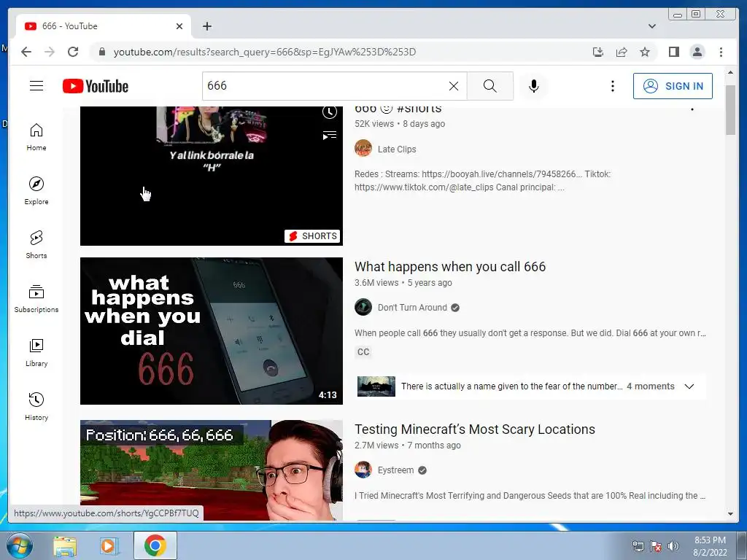The height and width of the screenshot is (560, 747).
Task: Click scrollbar up arrow
Action: pyautogui.click(x=730, y=72)
